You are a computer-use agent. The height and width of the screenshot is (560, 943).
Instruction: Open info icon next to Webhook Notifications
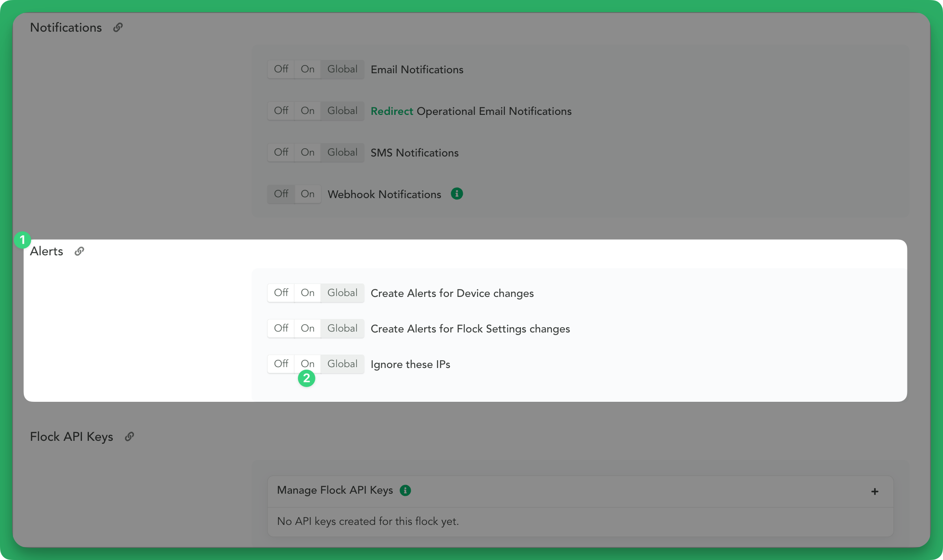457,194
